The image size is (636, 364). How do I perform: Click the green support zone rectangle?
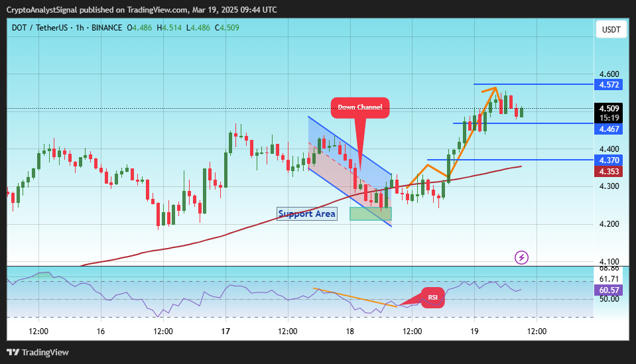(x=371, y=213)
